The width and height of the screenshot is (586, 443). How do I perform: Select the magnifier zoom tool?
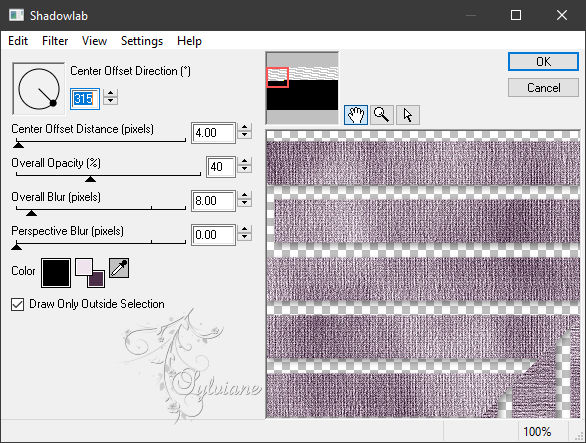[382, 115]
